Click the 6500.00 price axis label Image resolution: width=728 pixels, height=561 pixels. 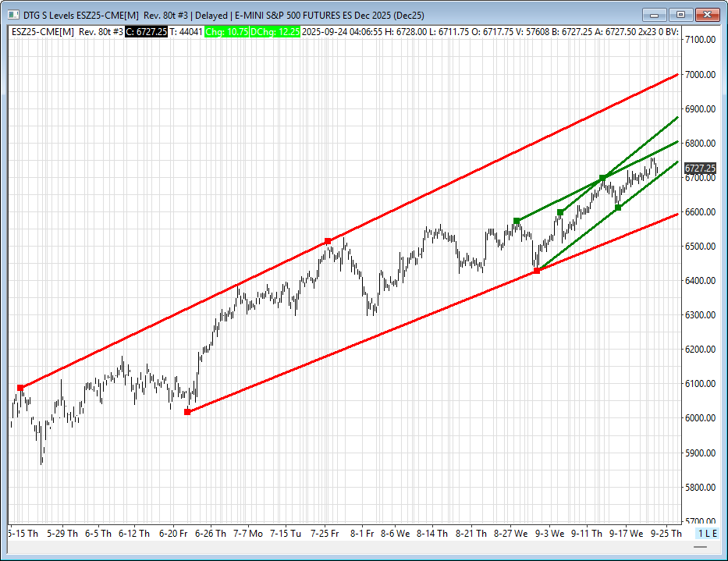pyautogui.click(x=700, y=246)
